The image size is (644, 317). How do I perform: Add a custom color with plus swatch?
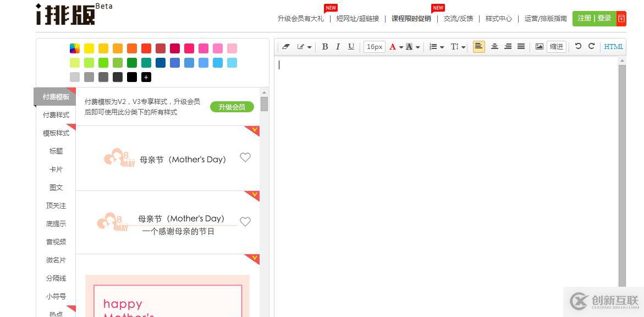click(146, 77)
